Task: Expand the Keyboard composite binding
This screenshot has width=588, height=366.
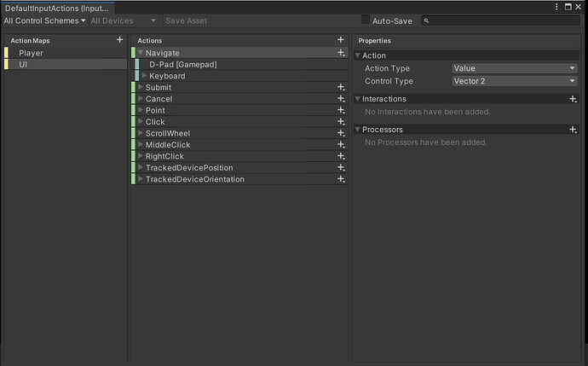Action: [x=145, y=76]
